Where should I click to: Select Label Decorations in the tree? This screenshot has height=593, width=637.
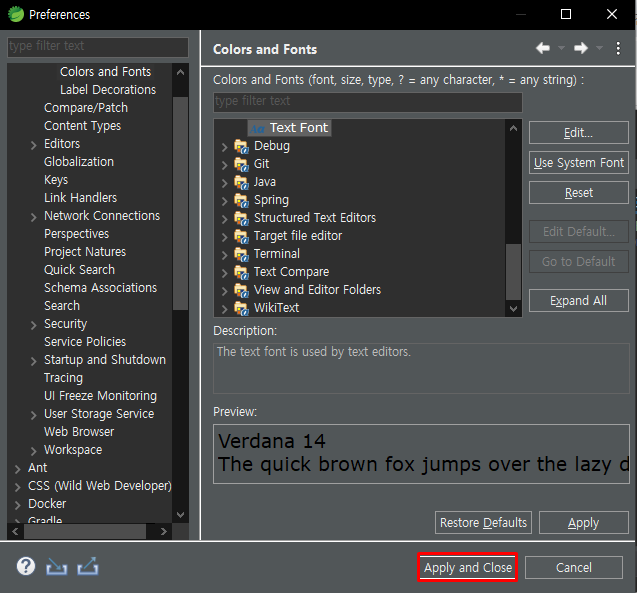108,89
